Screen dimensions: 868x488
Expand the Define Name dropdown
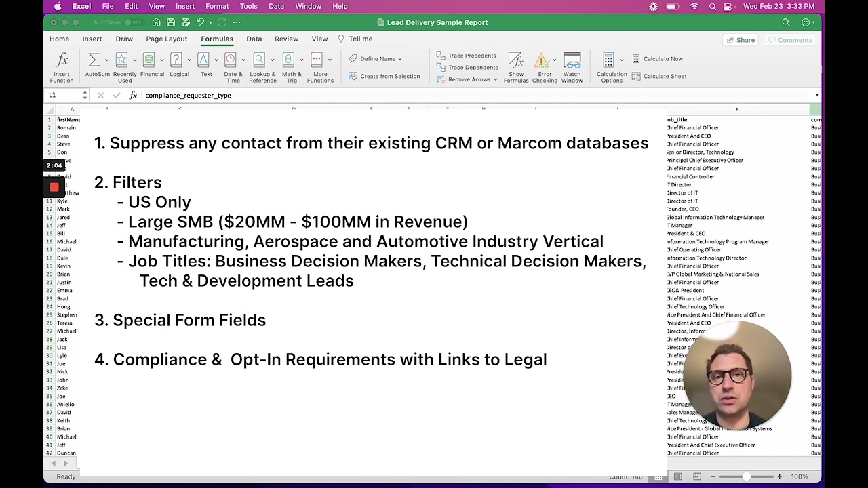[x=400, y=59]
